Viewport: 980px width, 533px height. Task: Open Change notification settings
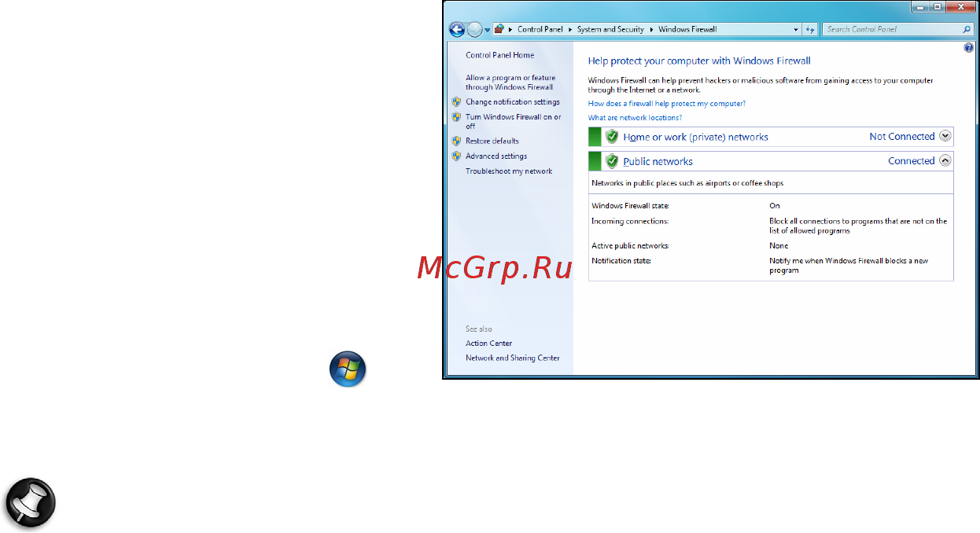(x=513, y=101)
